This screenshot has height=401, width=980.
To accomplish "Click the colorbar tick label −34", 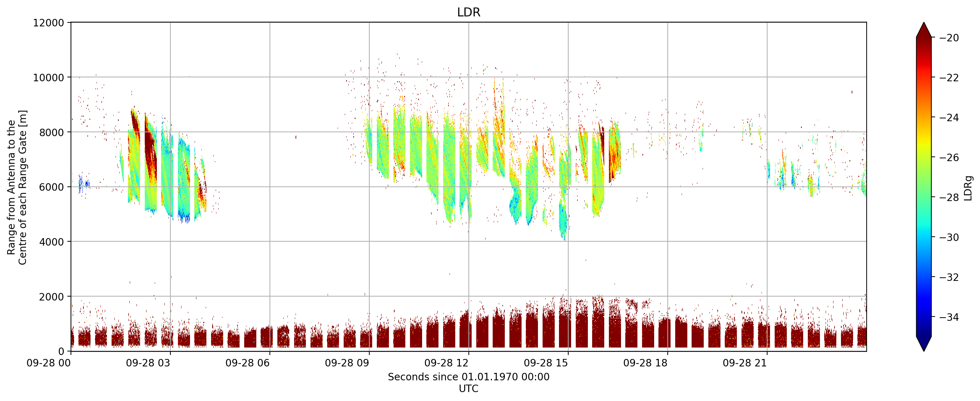I will point(949,317).
